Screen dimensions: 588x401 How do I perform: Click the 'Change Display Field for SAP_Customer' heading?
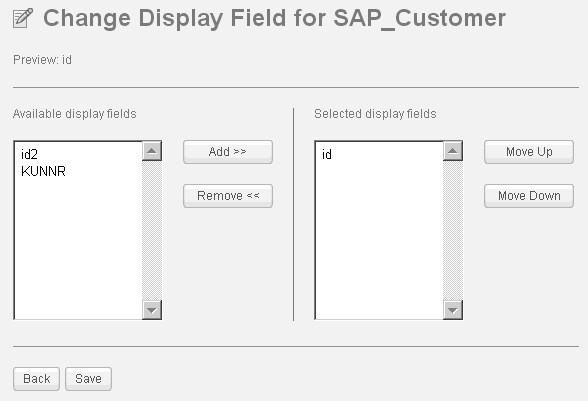click(274, 18)
